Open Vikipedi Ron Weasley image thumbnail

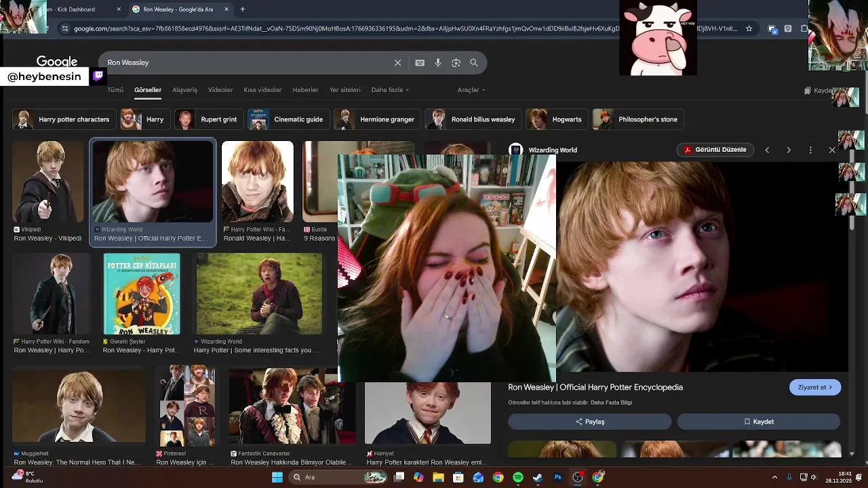pos(48,182)
